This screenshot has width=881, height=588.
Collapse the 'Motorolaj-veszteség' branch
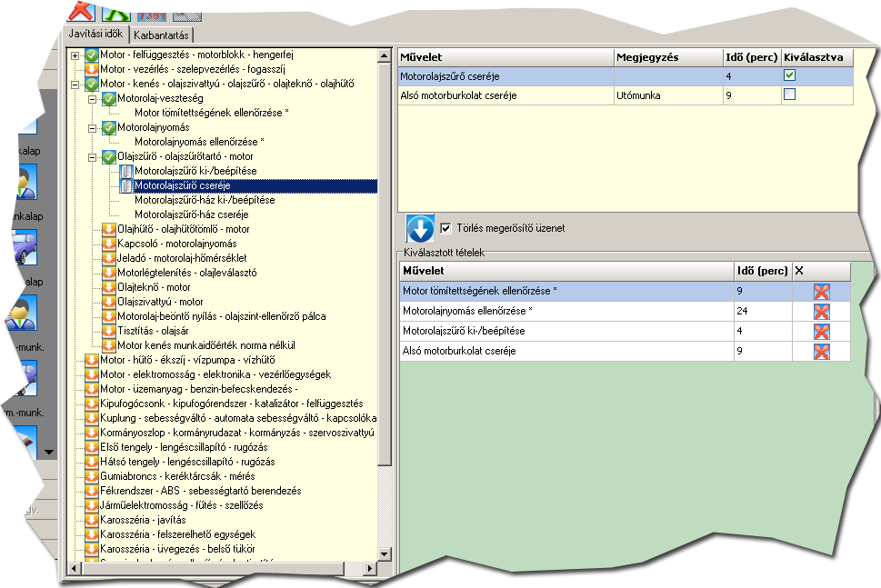(x=92, y=98)
